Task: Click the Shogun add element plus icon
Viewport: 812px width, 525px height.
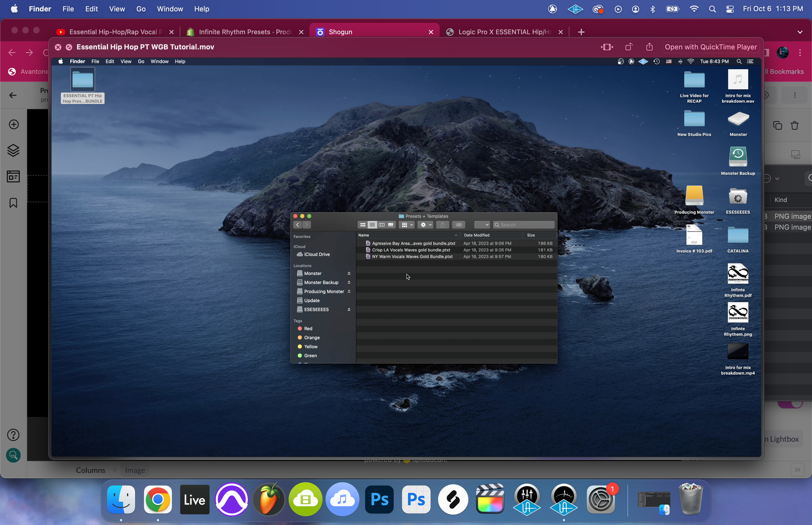Action: 14,124
